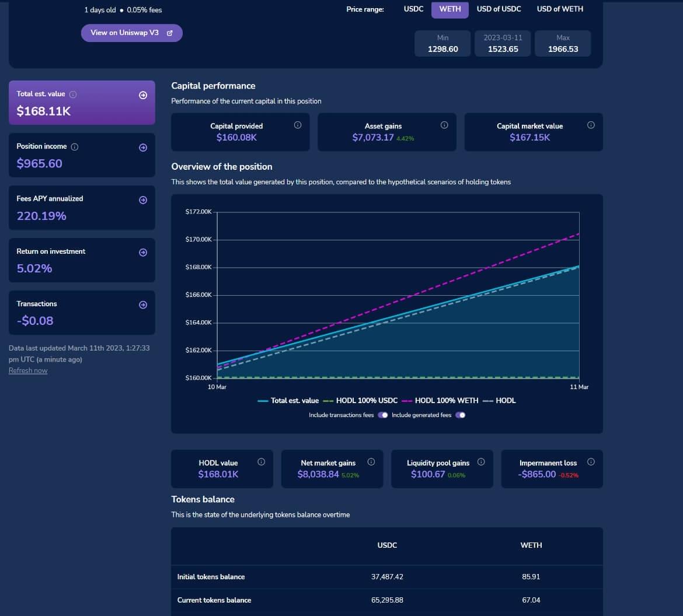Click Position income $965.60 value

[x=39, y=164]
